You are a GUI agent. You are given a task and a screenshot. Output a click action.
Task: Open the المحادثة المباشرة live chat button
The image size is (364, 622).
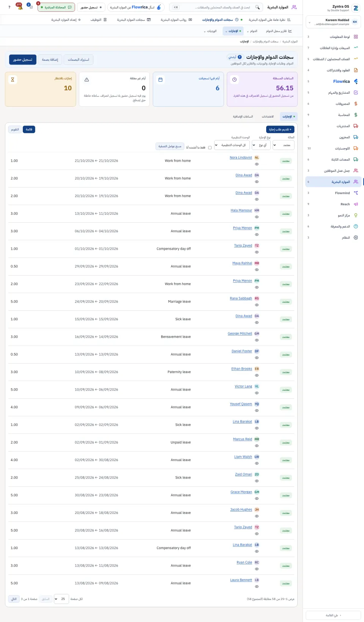pyautogui.click(x=56, y=7)
